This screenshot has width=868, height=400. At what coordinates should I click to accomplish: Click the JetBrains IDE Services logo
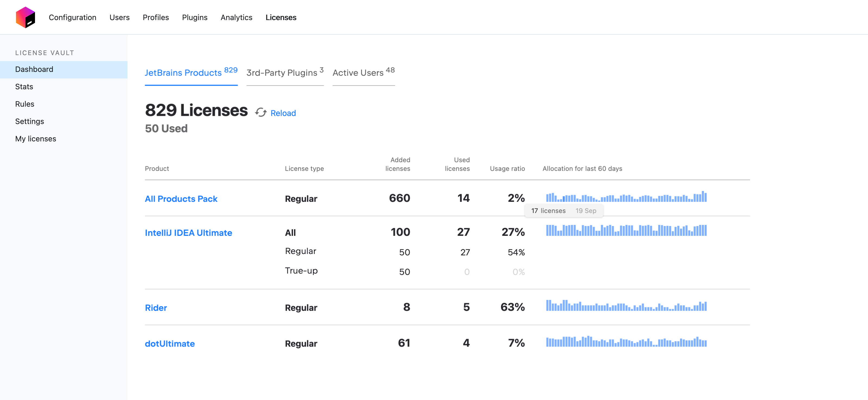point(25,17)
